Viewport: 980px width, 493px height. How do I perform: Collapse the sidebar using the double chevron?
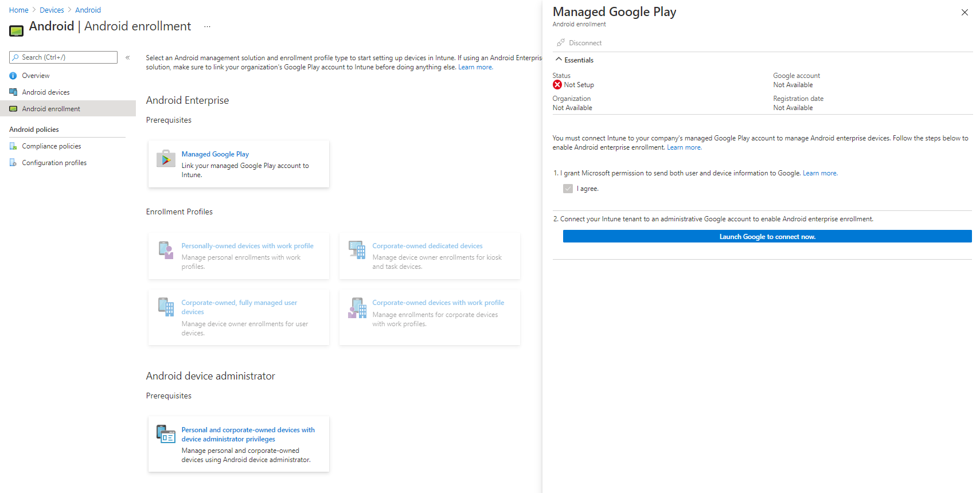[x=127, y=57]
